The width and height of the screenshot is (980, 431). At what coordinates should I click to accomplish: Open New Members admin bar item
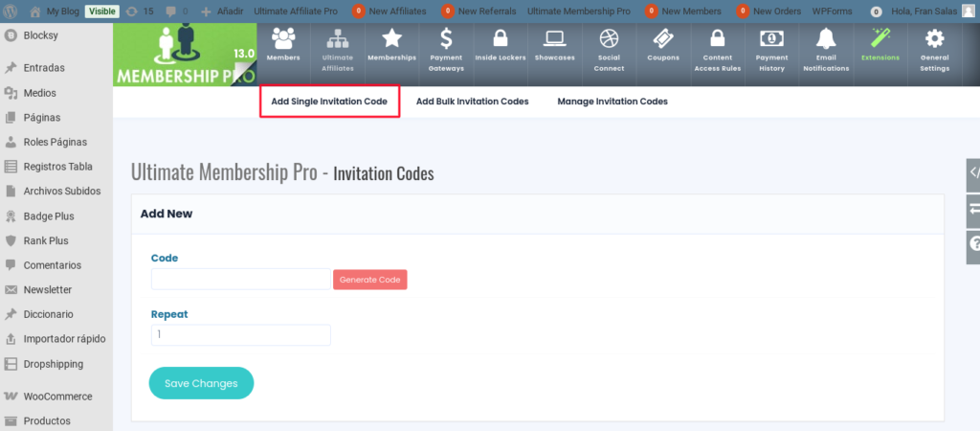[682, 11]
